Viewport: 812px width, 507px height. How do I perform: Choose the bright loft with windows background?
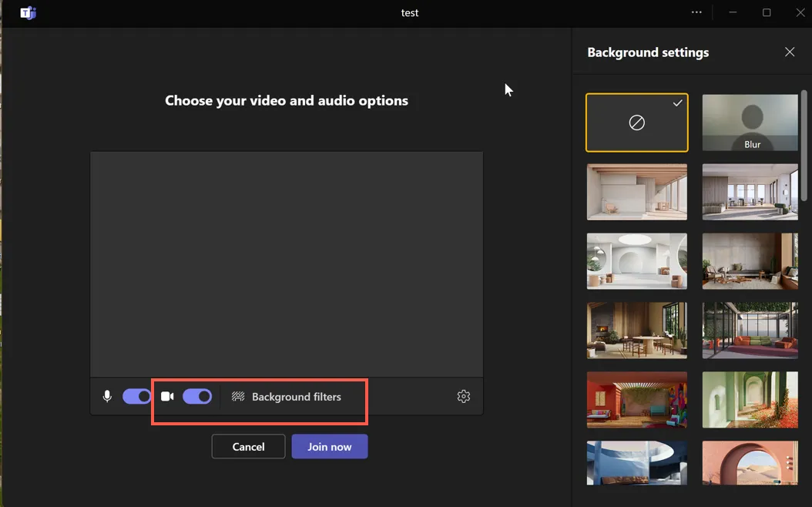750,192
